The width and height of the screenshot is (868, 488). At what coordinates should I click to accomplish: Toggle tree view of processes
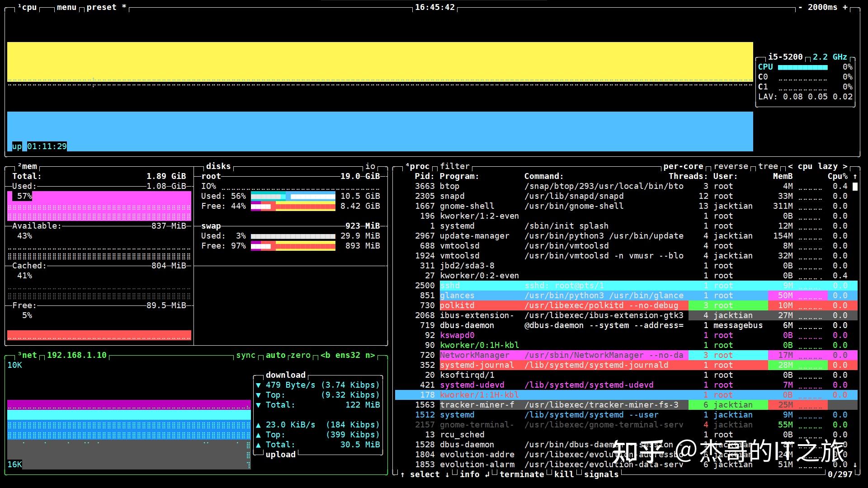click(768, 166)
